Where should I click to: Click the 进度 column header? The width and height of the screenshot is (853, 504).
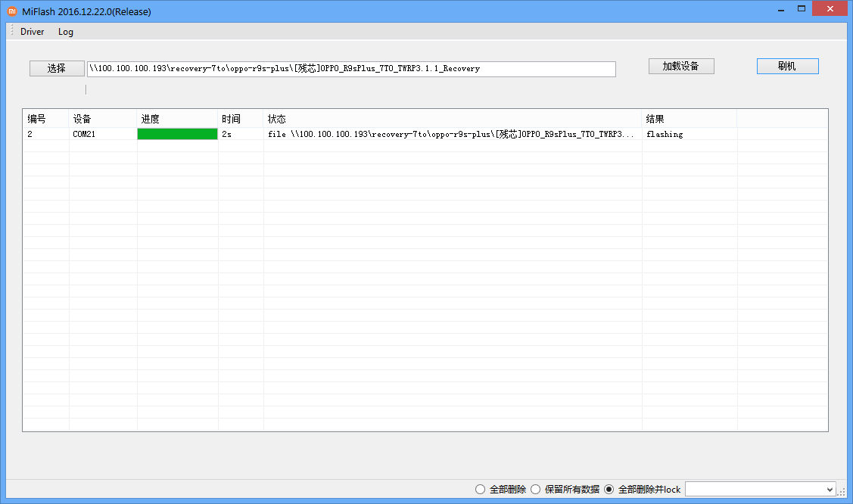(177, 119)
